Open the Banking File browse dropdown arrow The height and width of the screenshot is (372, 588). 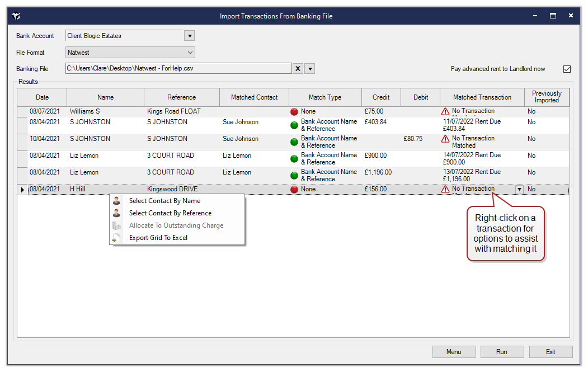(310, 68)
